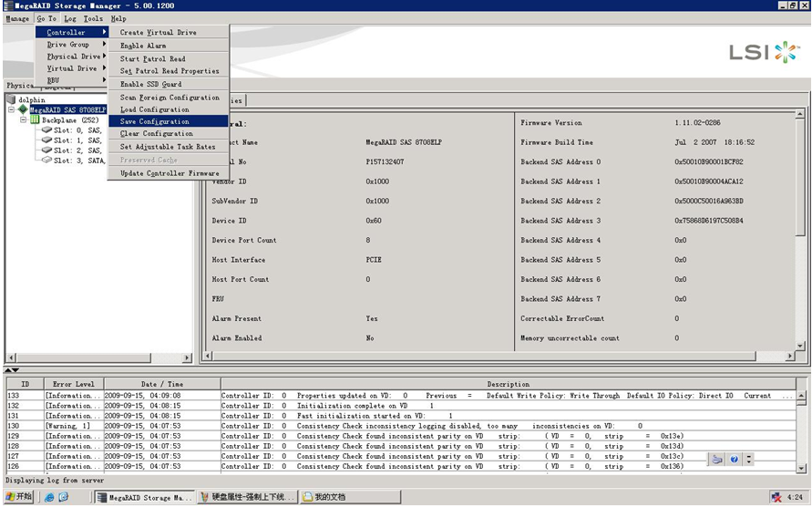Collapse the MegaRAID controller tree node

12,109
